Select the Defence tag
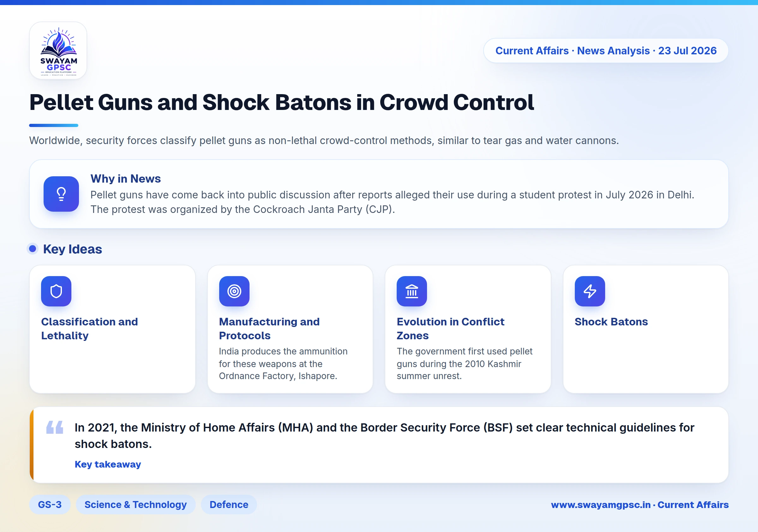 [x=229, y=505]
